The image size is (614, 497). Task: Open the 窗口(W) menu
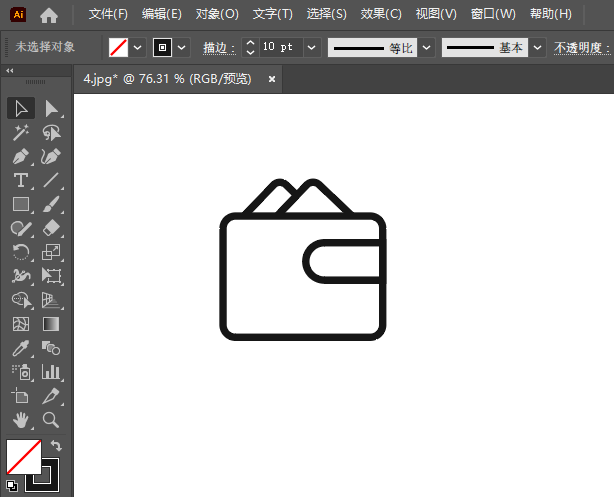493,14
